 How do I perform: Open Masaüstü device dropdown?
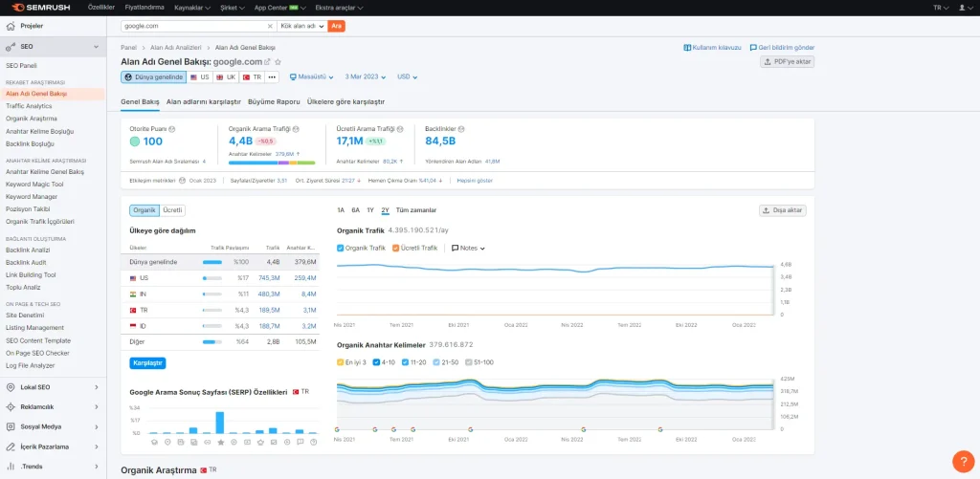click(311, 76)
